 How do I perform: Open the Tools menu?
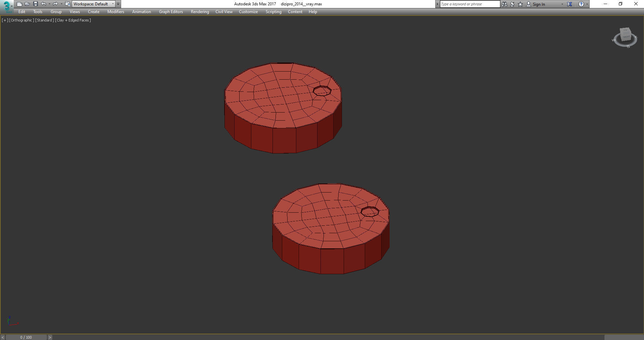coord(38,12)
